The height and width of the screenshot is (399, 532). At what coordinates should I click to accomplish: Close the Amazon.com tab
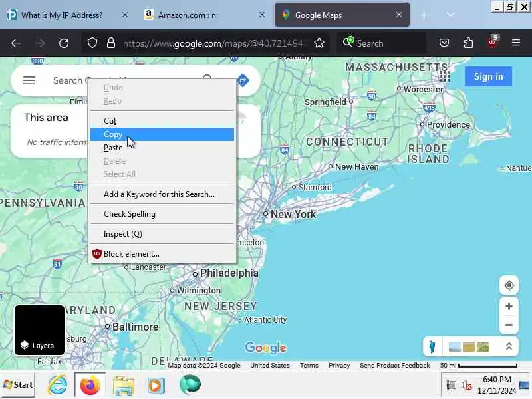coord(262,15)
